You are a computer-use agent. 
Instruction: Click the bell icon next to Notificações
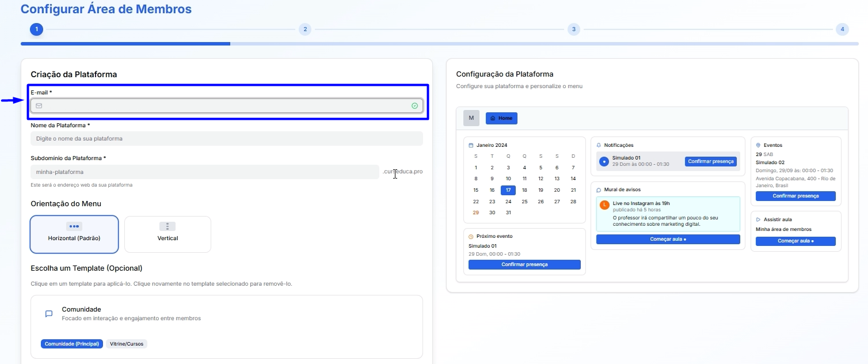[599, 145]
